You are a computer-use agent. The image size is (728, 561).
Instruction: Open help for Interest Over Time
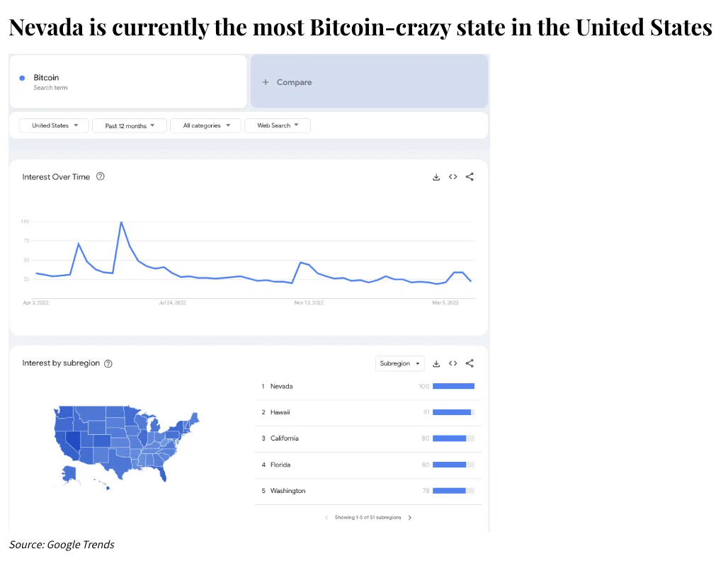[x=101, y=177]
